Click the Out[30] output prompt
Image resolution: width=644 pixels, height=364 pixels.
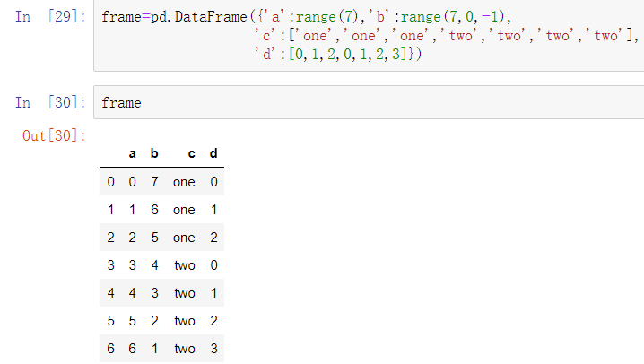coord(54,136)
